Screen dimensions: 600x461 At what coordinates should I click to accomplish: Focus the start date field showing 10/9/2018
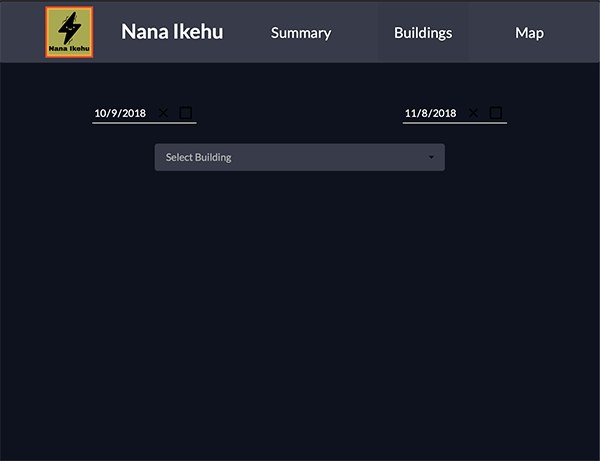click(x=144, y=114)
